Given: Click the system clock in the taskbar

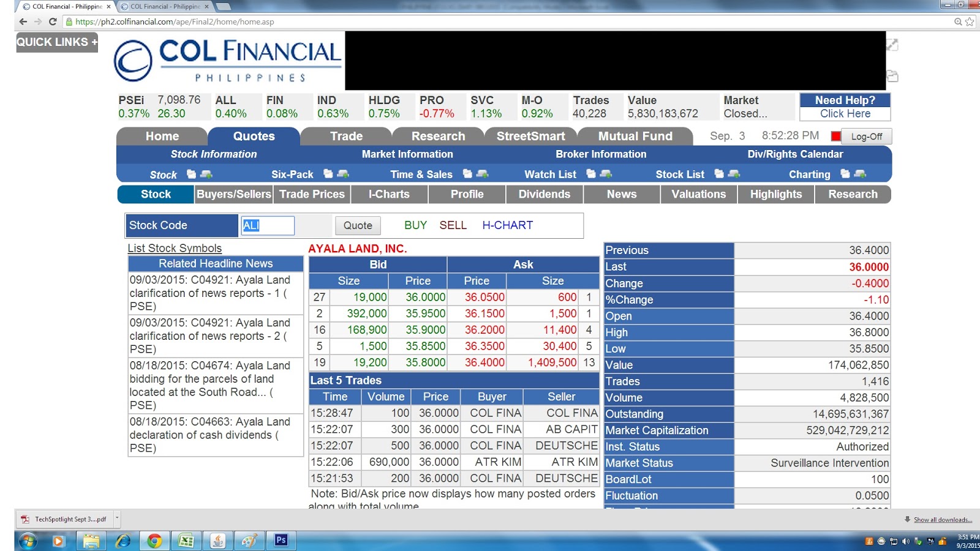Looking at the screenshot, I should 968,541.
